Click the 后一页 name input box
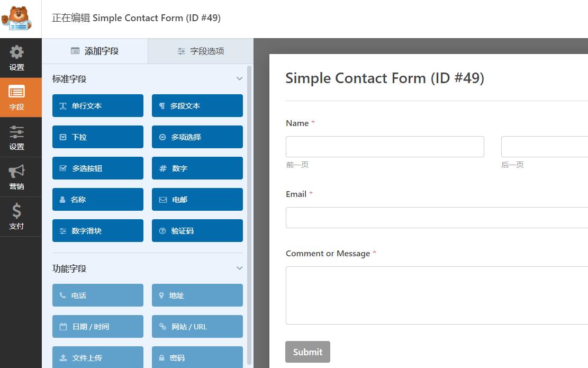The image size is (588, 368). click(545, 147)
